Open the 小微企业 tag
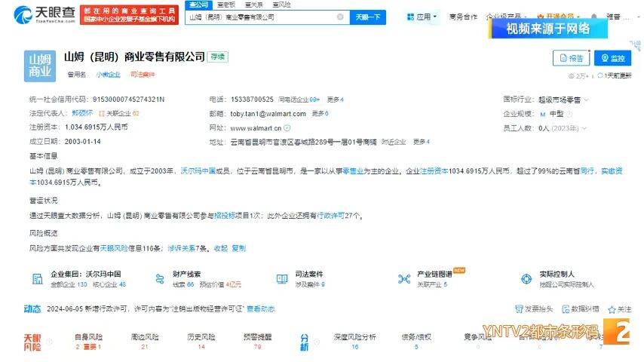This screenshot has width=644, height=362. coord(109,75)
